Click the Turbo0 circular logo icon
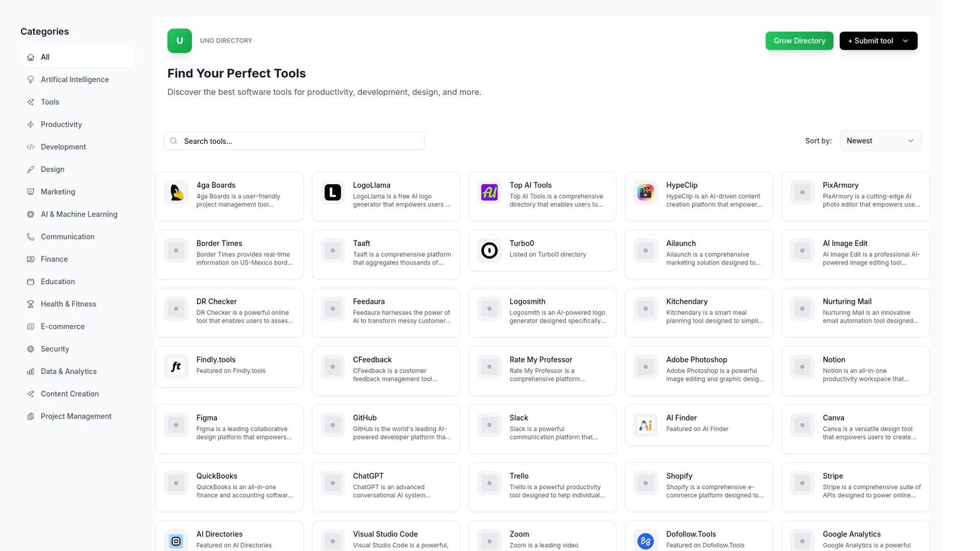The width and height of the screenshot is (980, 551). click(x=489, y=250)
